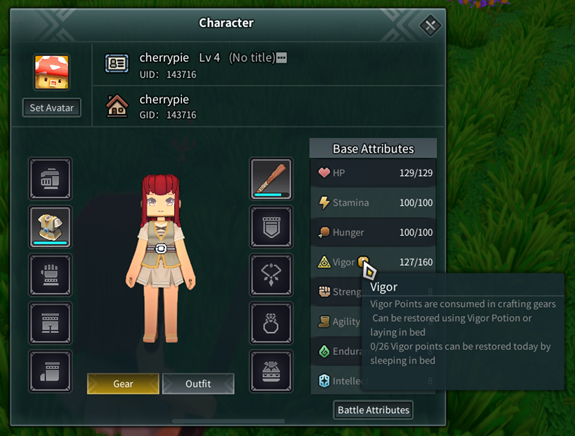
Task: Click the player ID card icon
Action: 117,63
